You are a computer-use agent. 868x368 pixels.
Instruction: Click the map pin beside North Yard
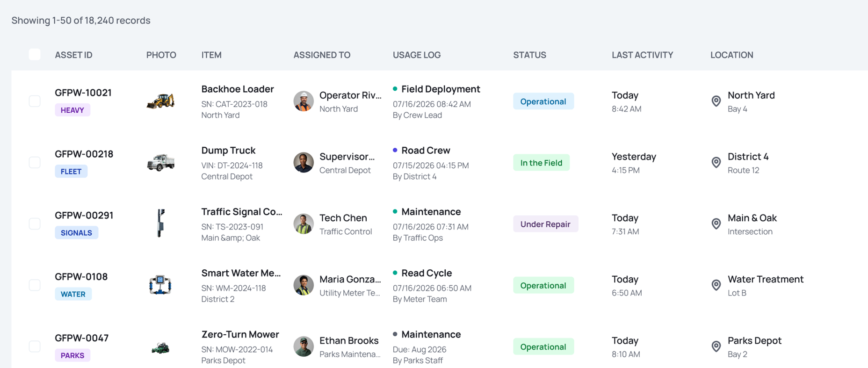coord(716,101)
